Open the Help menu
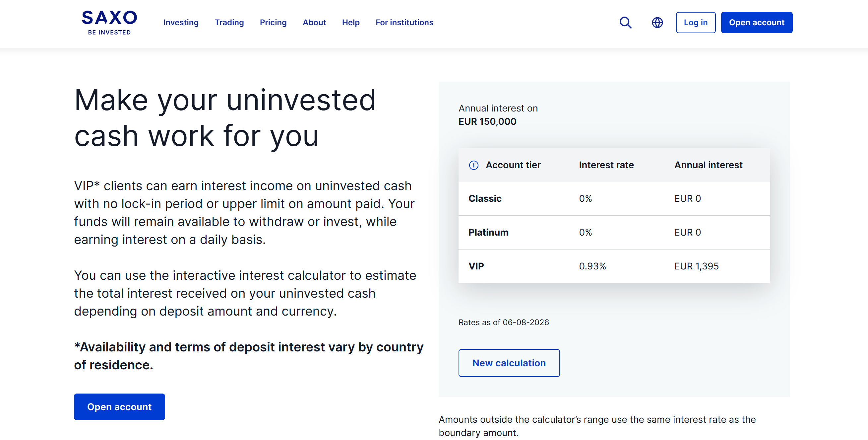Image resolution: width=868 pixels, height=440 pixels. coord(350,23)
